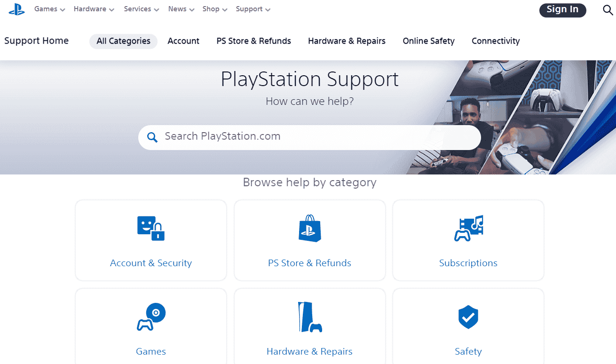Image resolution: width=616 pixels, height=364 pixels.
Task: Go to Support Home link
Action: [36, 41]
